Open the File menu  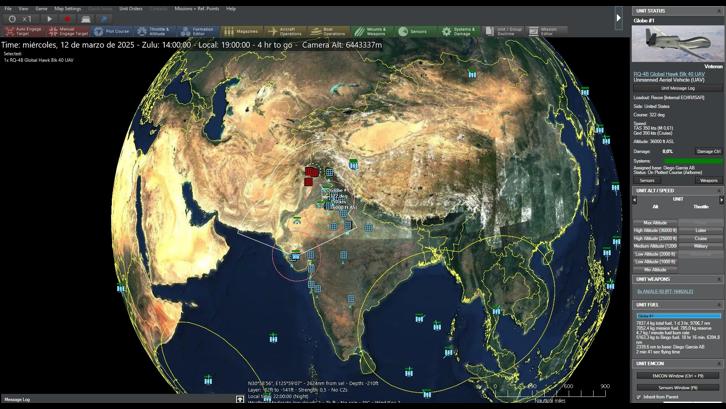tap(8, 8)
